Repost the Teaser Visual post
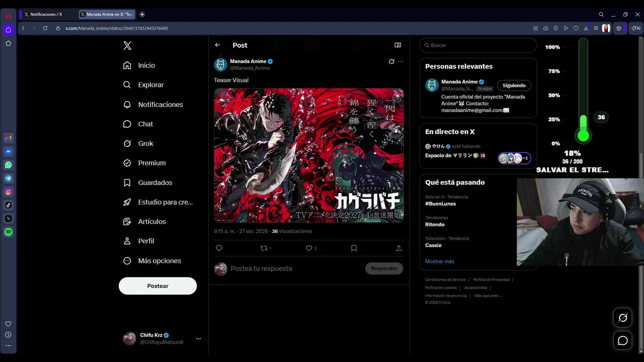This screenshot has height=362, width=644. click(x=265, y=248)
